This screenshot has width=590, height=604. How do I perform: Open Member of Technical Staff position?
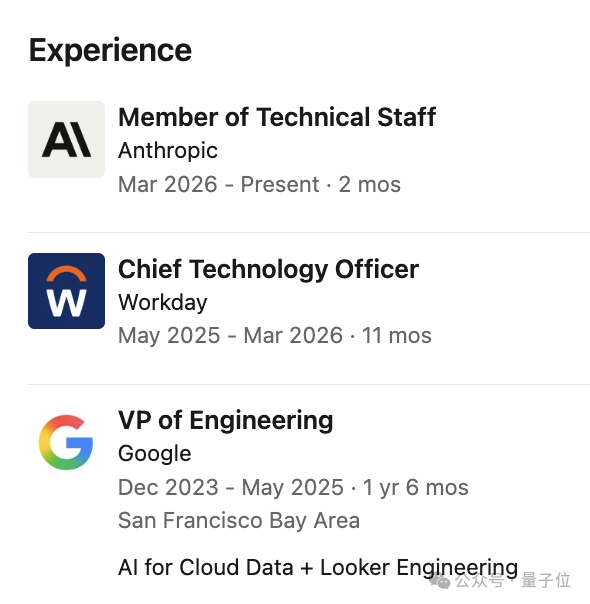pos(277,117)
